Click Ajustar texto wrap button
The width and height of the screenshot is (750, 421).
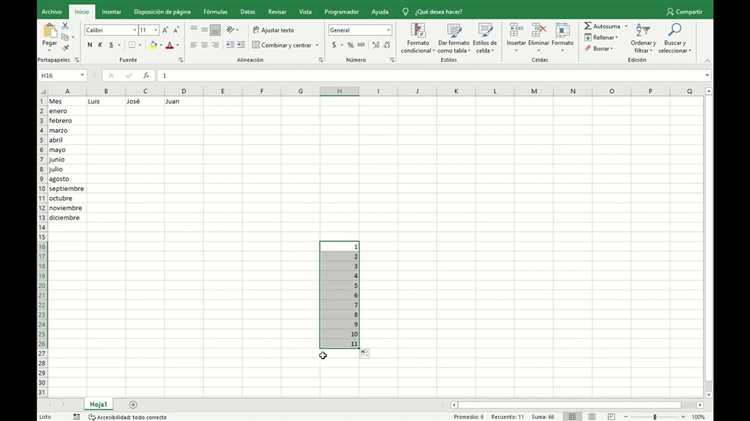(273, 30)
